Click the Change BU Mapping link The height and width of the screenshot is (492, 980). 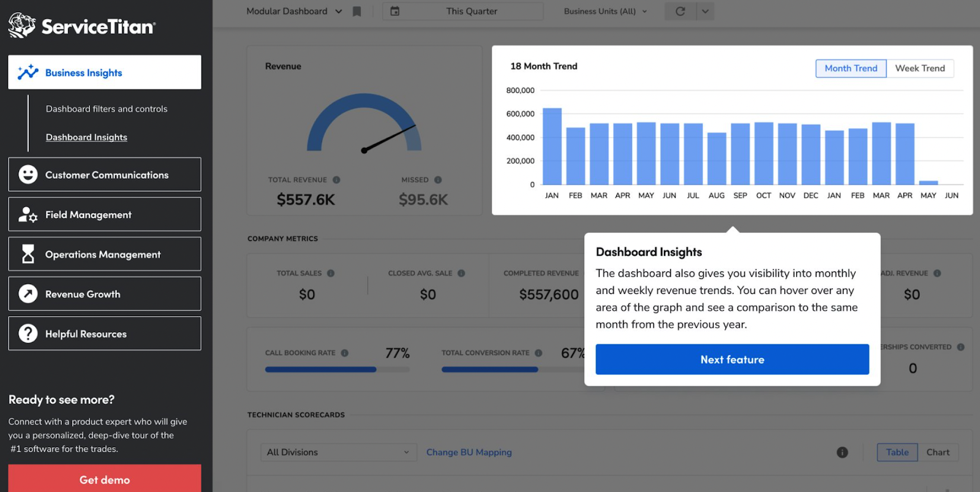469,452
